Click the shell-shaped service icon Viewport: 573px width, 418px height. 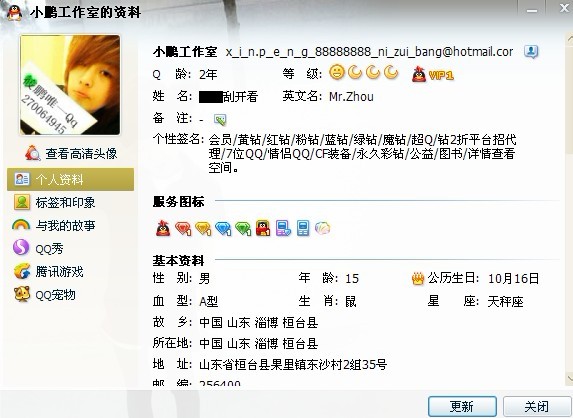(x=322, y=228)
